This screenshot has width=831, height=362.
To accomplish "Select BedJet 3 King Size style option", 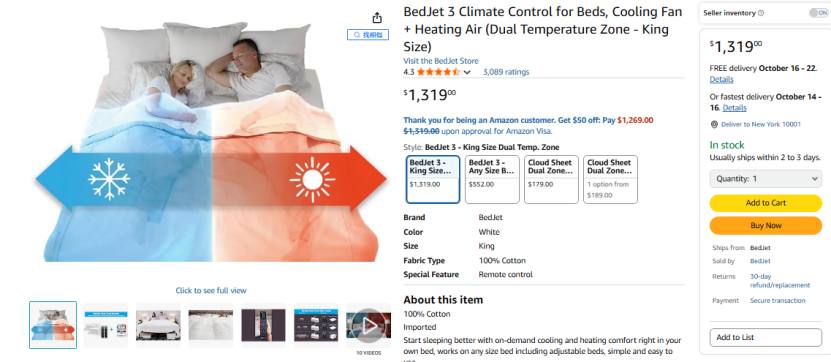I will pyautogui.click(x=433, y=179).
